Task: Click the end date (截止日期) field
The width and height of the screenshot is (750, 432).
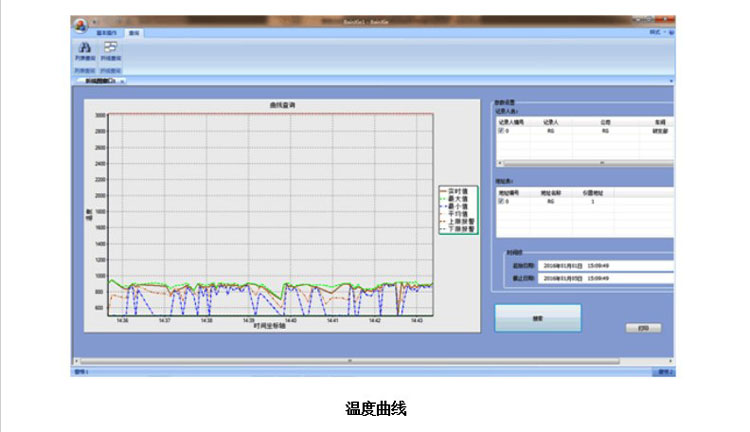Action: tap(605, 278)
